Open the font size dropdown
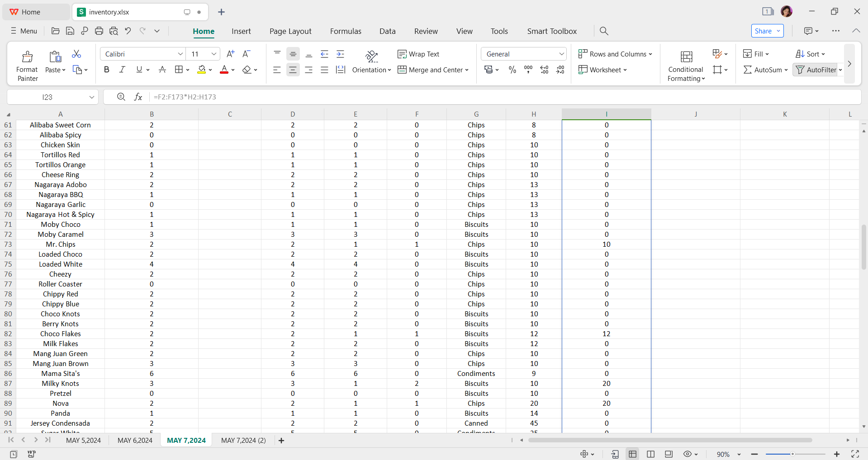 pyautogui.click(x=214, y=54)
